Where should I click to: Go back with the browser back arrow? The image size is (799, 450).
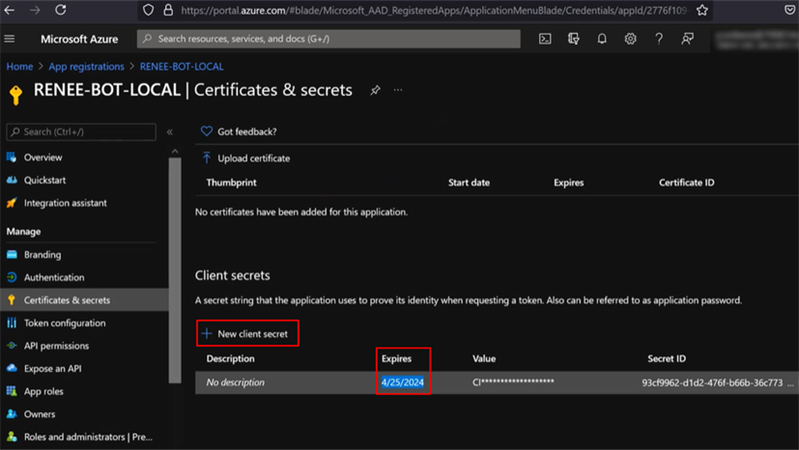[x=9, y=10]
